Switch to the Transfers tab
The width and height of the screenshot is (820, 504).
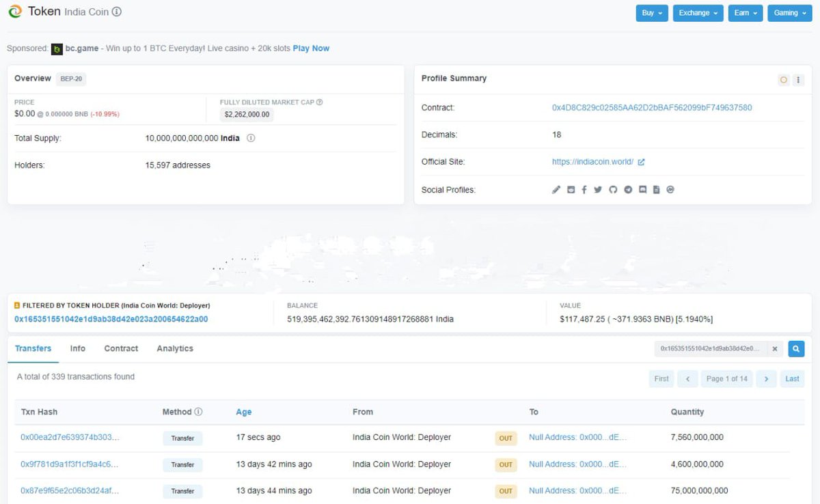point(33,348)
